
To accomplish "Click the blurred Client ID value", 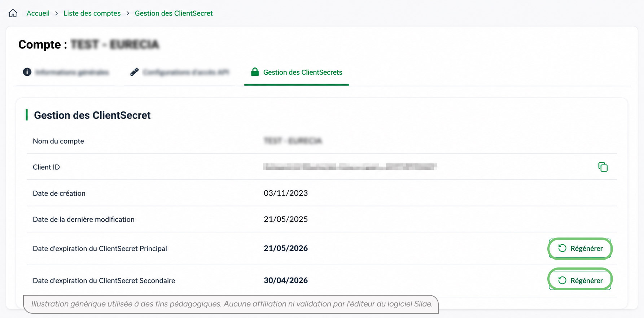I will coord(350,167).
